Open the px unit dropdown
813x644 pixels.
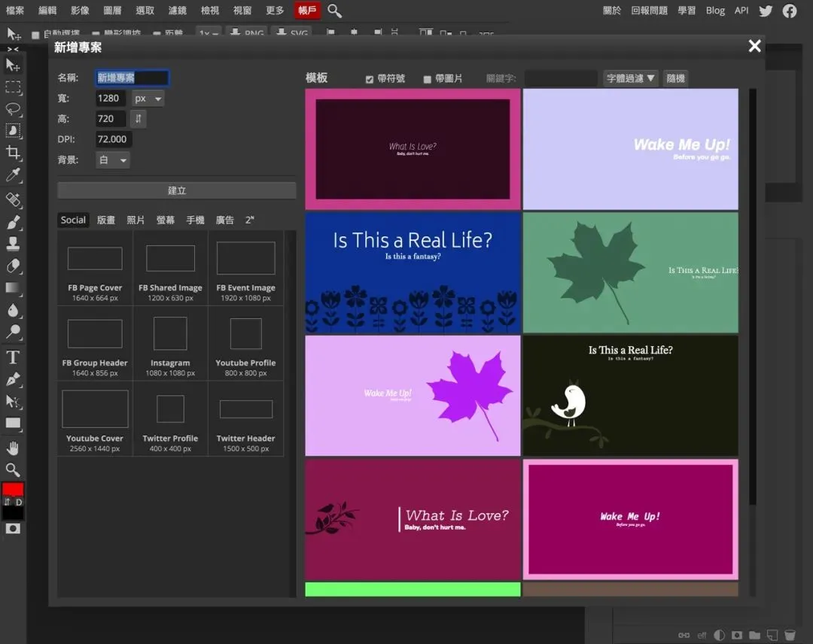pyautogui.click(x=148, y=99)
